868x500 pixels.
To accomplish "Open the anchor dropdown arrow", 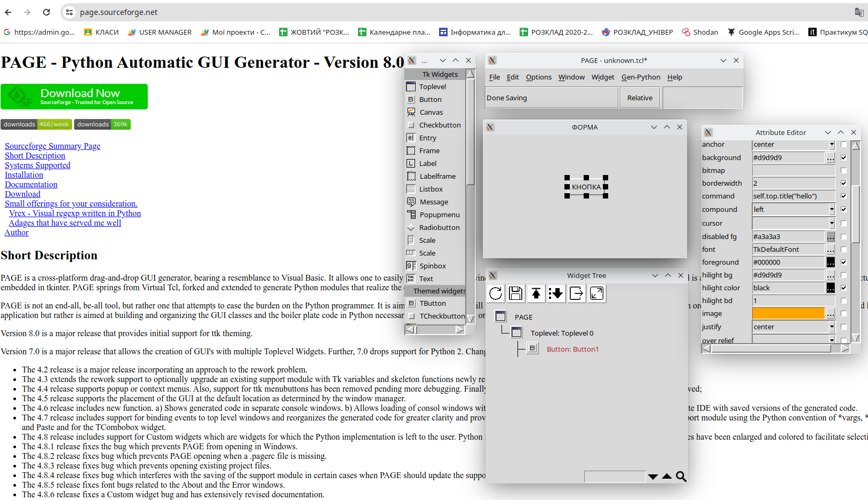I will (x=831, y=145).
